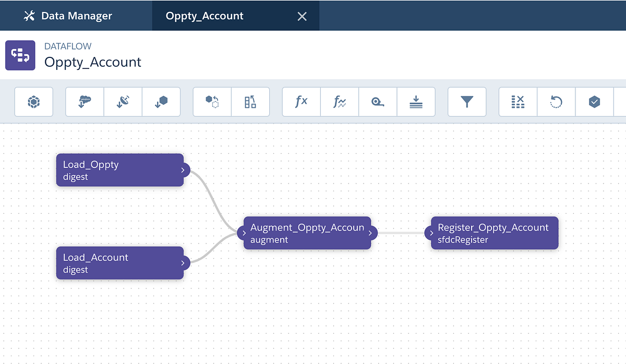Select the Edgemart dataset builder tool
Viewport: 626px width, 364px height.
(33, 102)
